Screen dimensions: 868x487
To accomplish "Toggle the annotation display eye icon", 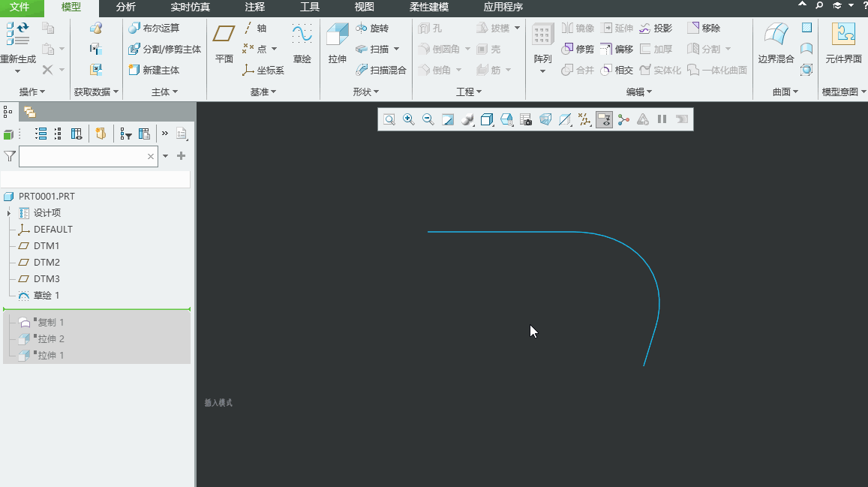I will click(604, 119).
